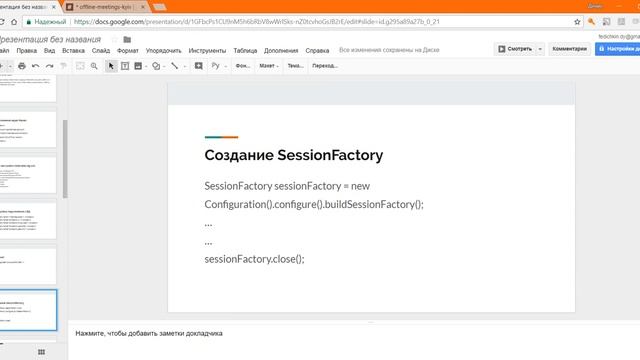This screenshot has height=360, width=640.
Task: Click the Тема theme button
Action: click(x=296, y=66)
